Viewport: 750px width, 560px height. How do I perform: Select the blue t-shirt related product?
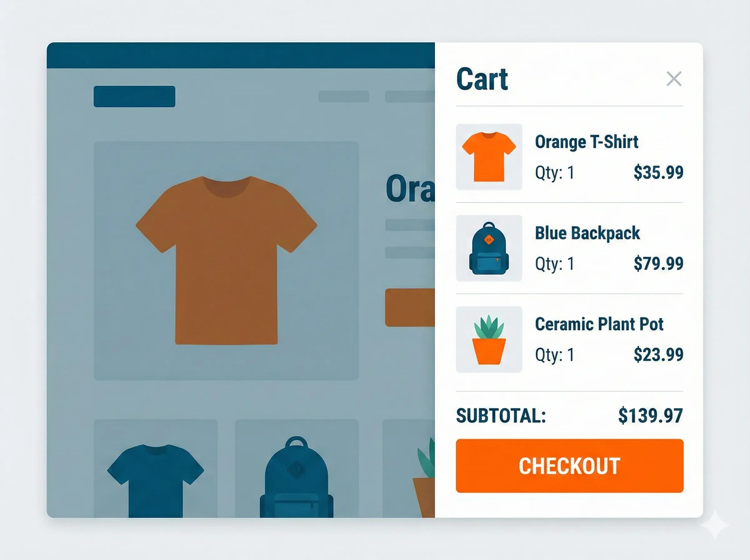[x=156, y=475]
